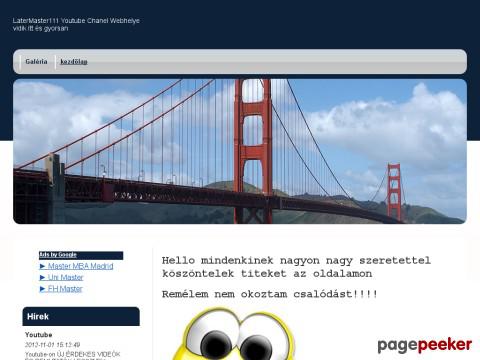This screenshot has height=360, width=480.
Task: Follow the Uni Master ad link
Action: pos(66,277)
